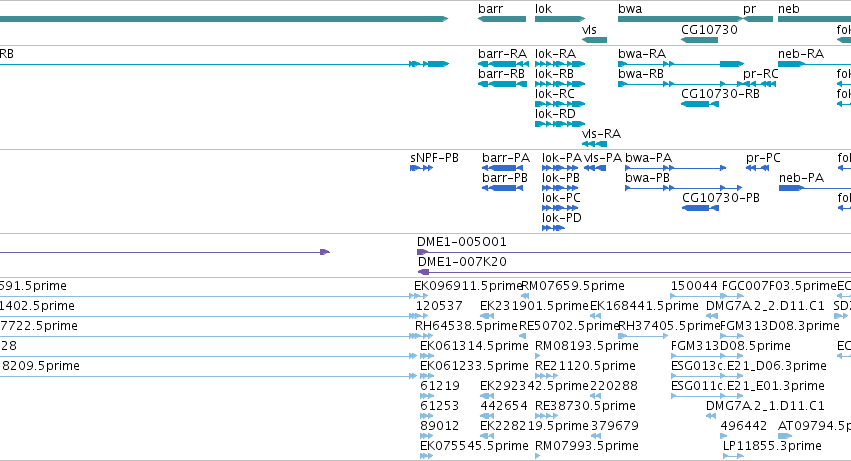Click transcript neb-RA
This screenshot has width=851, height=461.
[814, 64]
